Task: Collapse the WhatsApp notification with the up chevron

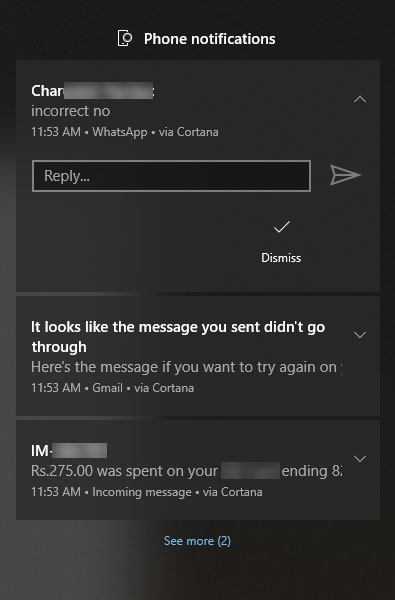Action: (360, 99)
